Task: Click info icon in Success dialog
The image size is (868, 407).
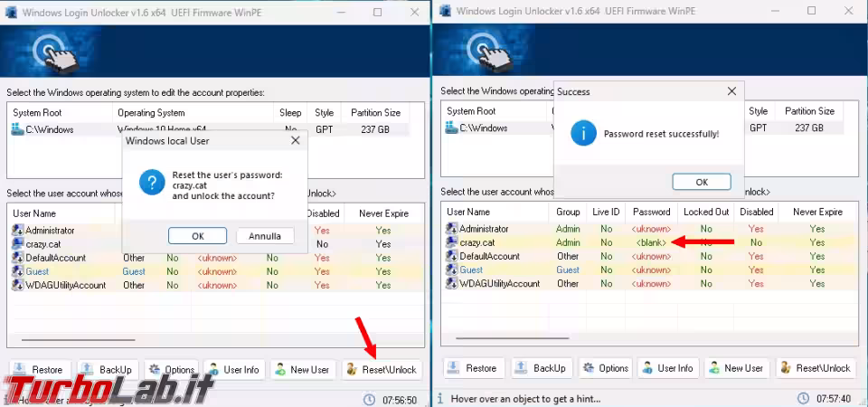Action: tap(583, 133)
